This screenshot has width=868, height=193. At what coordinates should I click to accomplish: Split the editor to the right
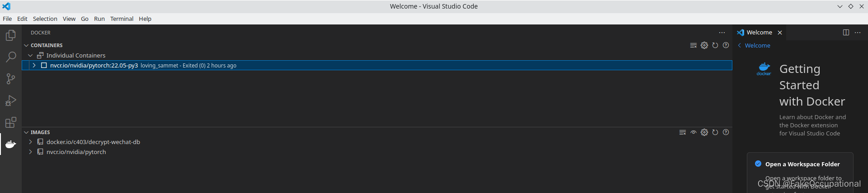click(846, 33)
